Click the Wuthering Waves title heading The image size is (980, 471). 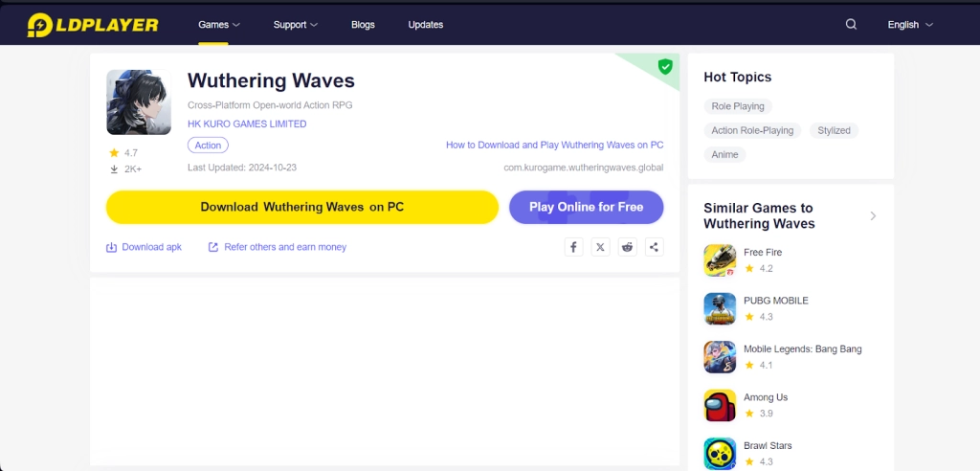tap(271, 80)
